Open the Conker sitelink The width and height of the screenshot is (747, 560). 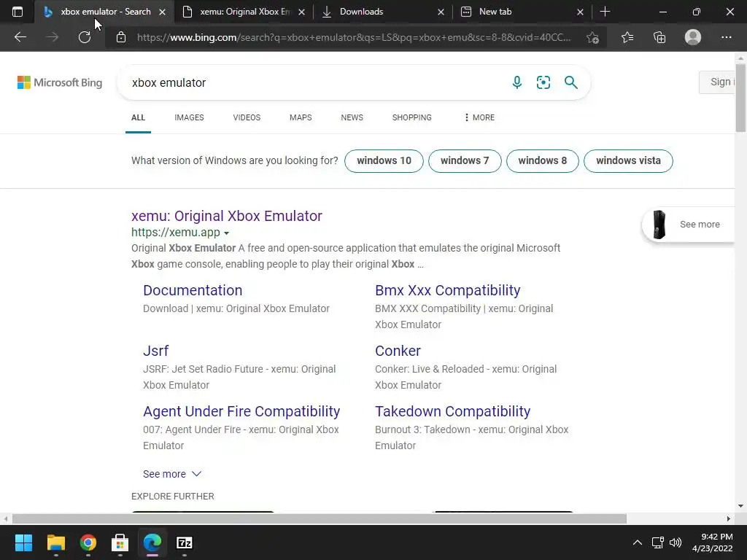(x=398, y=351)
